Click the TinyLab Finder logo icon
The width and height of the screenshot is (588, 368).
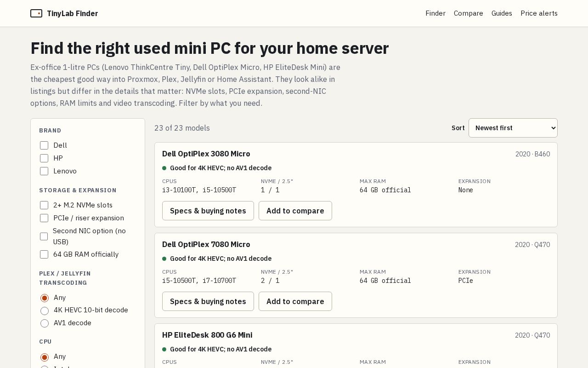coord(36,13)
